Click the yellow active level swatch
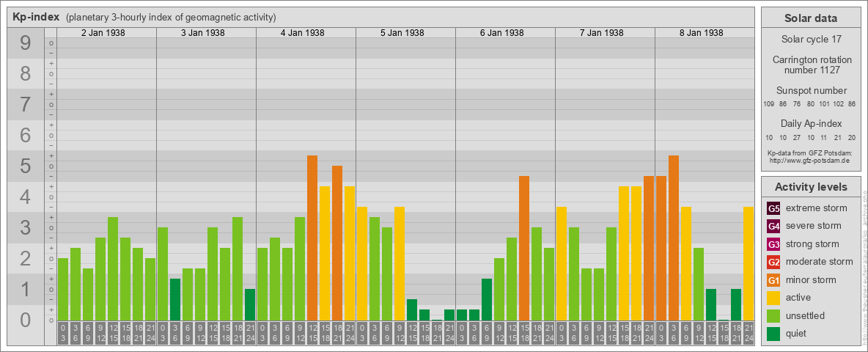 pos(773,298)
